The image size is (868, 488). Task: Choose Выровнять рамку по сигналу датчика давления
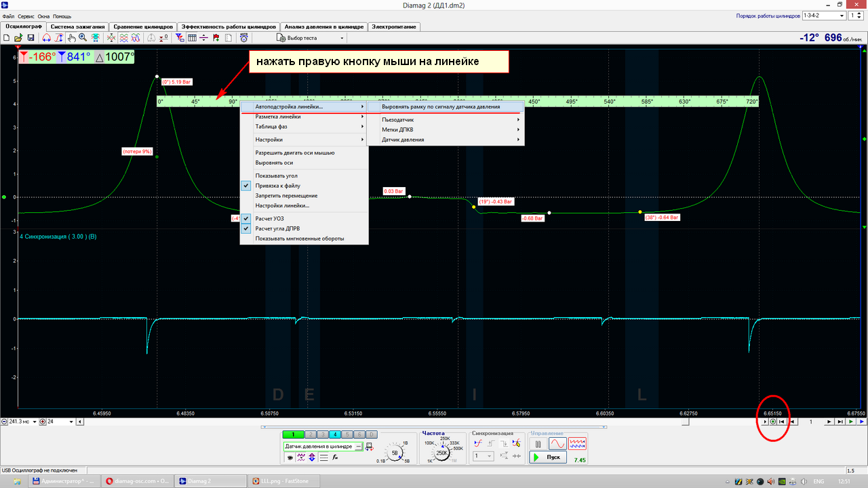(446, 106)
